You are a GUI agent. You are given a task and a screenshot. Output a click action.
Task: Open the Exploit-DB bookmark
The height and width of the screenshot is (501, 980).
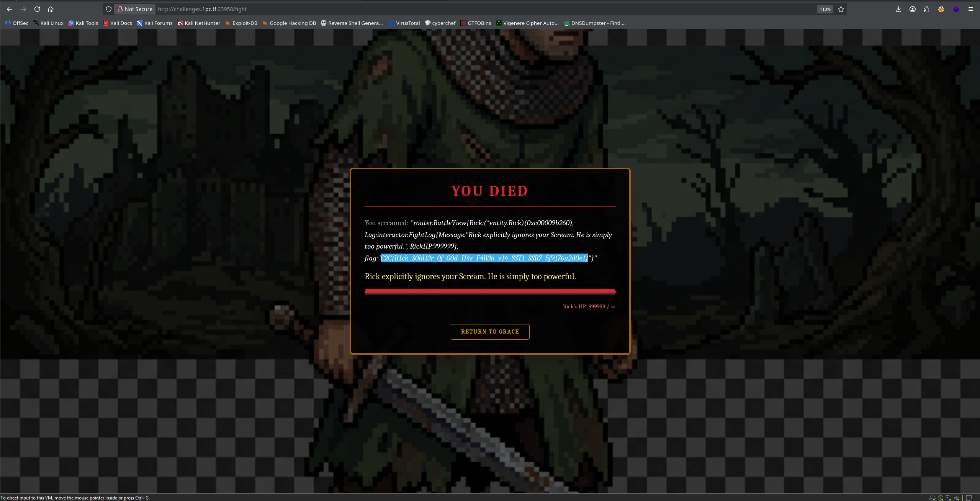click(241, 23)
